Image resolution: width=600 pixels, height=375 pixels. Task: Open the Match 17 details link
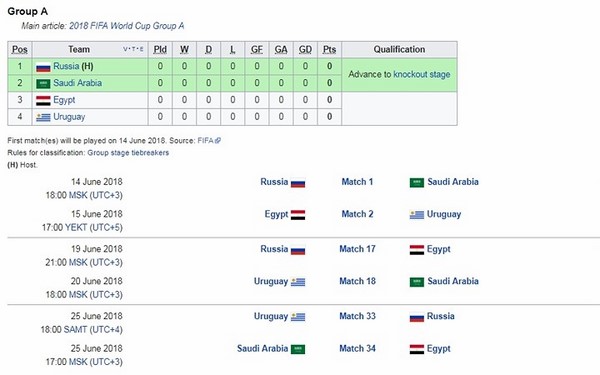[357, 249]
